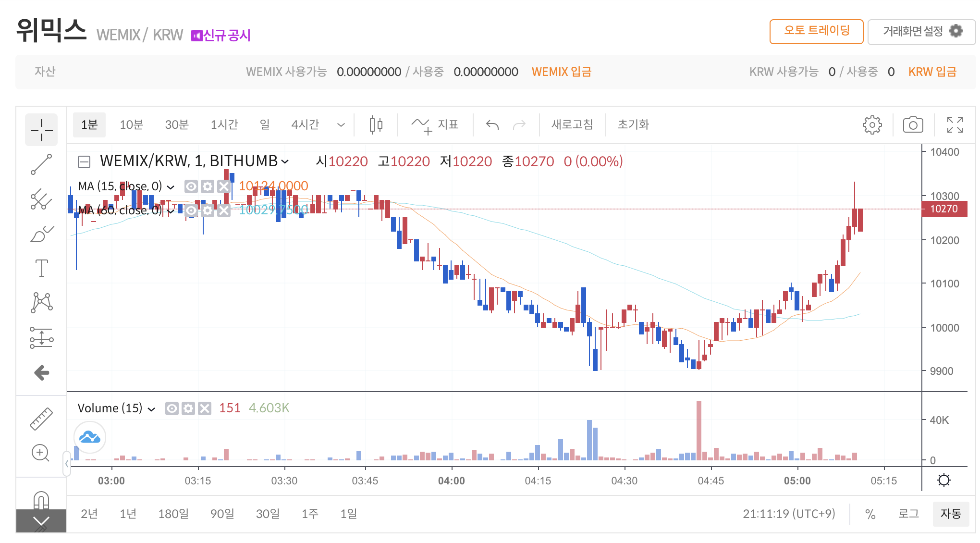The image size is (980, 543).
Task: Click the 오토 트레이딩 button
Action: 816,32
